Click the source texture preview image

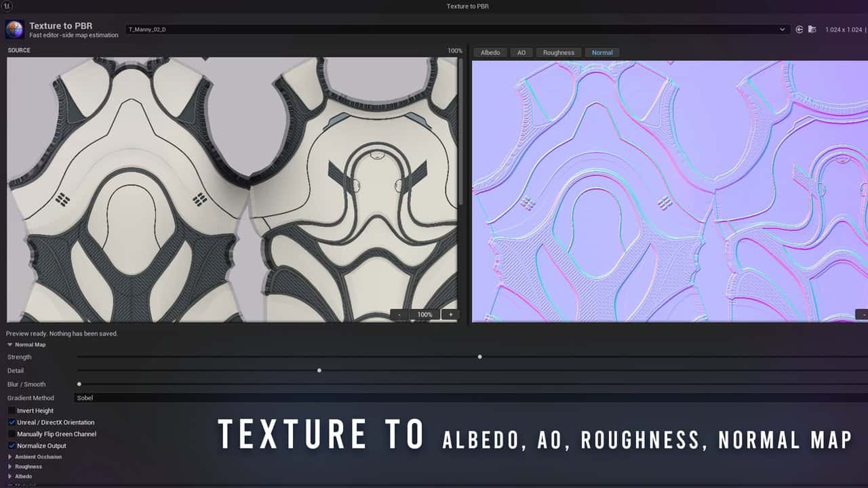click(232, 189)
